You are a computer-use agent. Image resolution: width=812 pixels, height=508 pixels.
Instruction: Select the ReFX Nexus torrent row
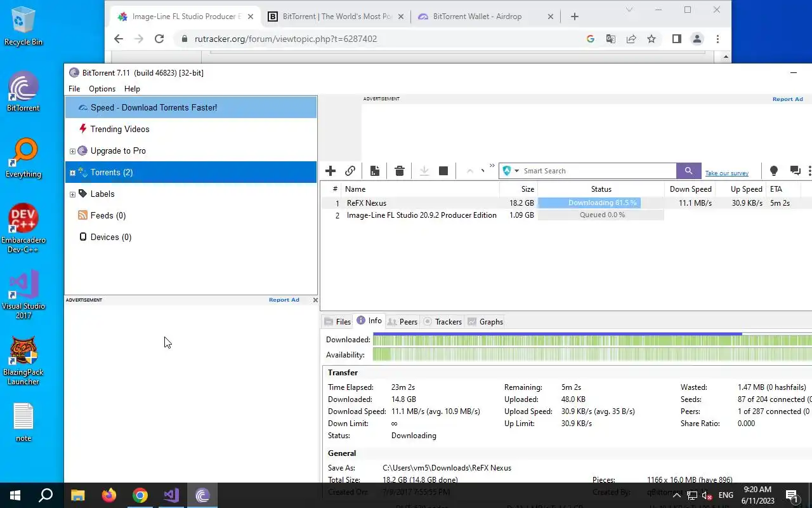click(x=566, y=203)
